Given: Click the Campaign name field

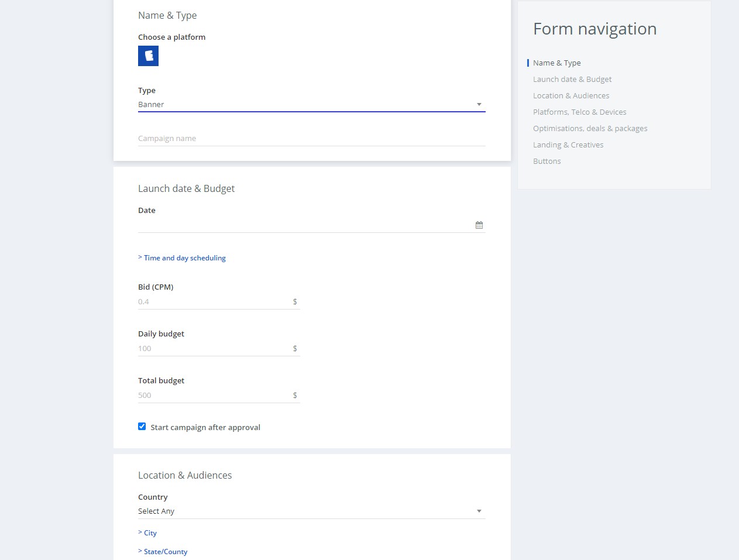Looking at the screenshot, I should pyautogui.click(x=311, y=139).
